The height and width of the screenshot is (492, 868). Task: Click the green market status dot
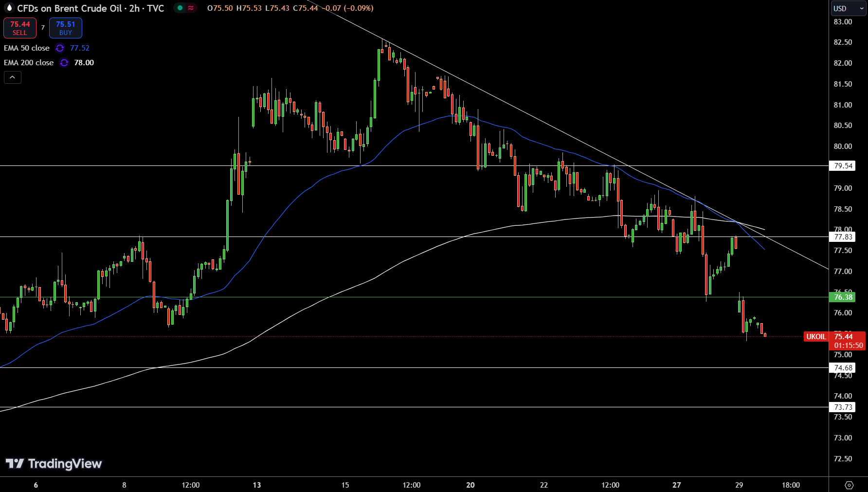click(x=180, y=8)
